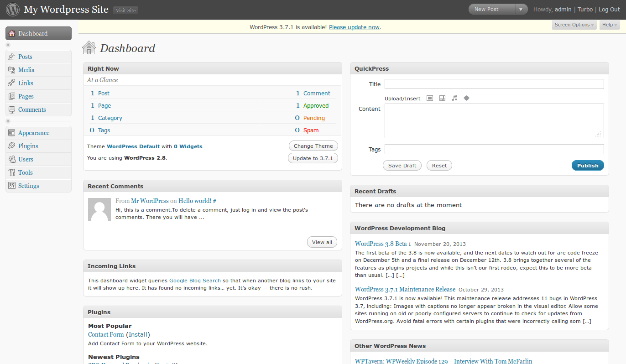The width and height of the screenshot is (626, 364).
Task: Log Out of WordPress
Action: click(x=610, y=9)
